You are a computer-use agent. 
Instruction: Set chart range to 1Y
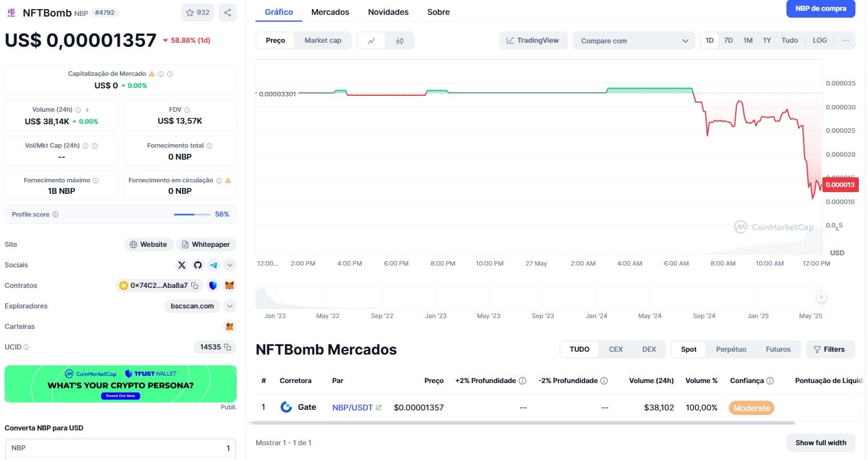[x=767, y=40]
